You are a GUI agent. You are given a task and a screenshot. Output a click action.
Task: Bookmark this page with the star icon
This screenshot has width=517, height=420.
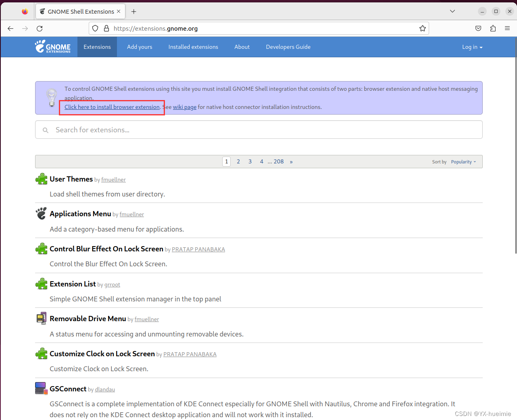coord(423,28)
